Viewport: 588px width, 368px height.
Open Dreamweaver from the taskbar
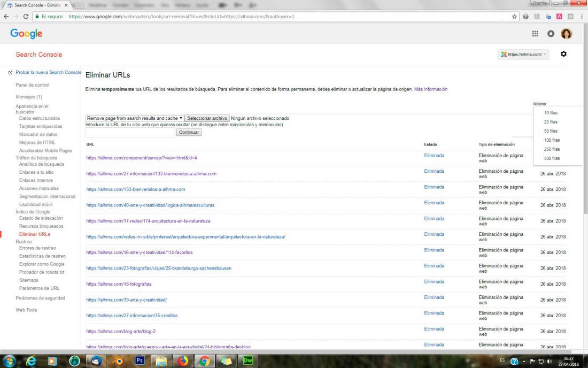click(x=248, y=361)
